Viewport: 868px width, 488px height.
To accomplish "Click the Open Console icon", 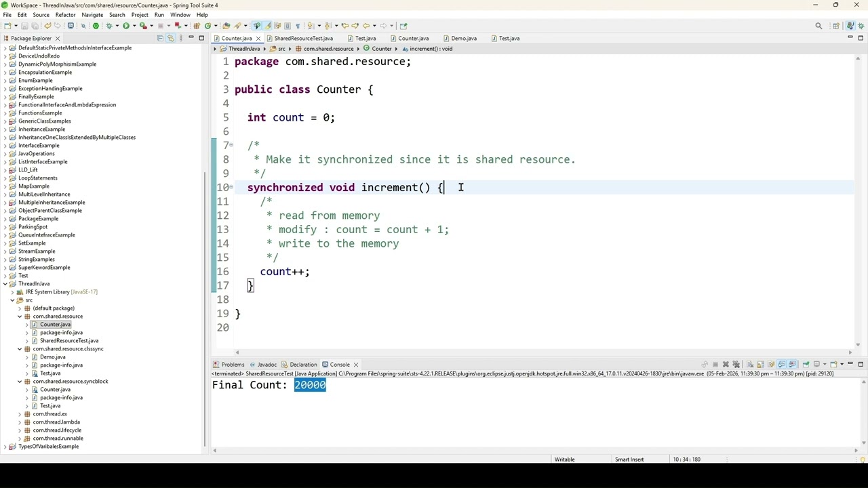I will [x=833, y=365].
